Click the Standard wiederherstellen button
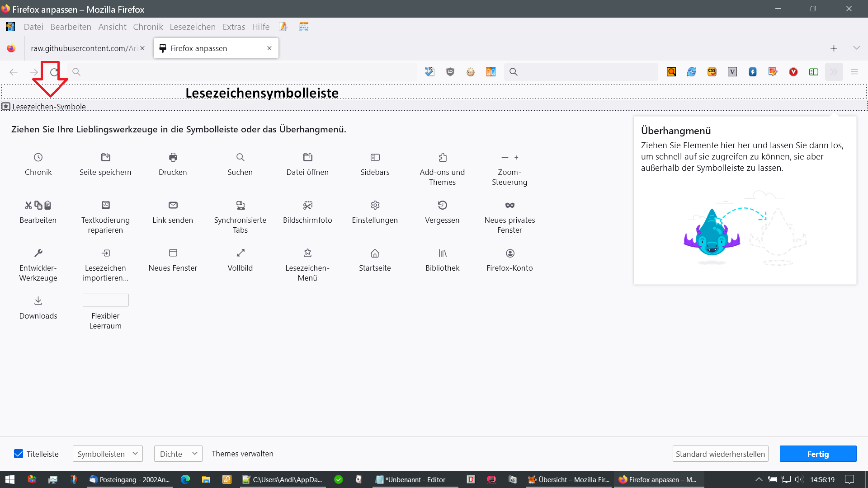The height and width of the screenshot is (488, 868). 720,454
